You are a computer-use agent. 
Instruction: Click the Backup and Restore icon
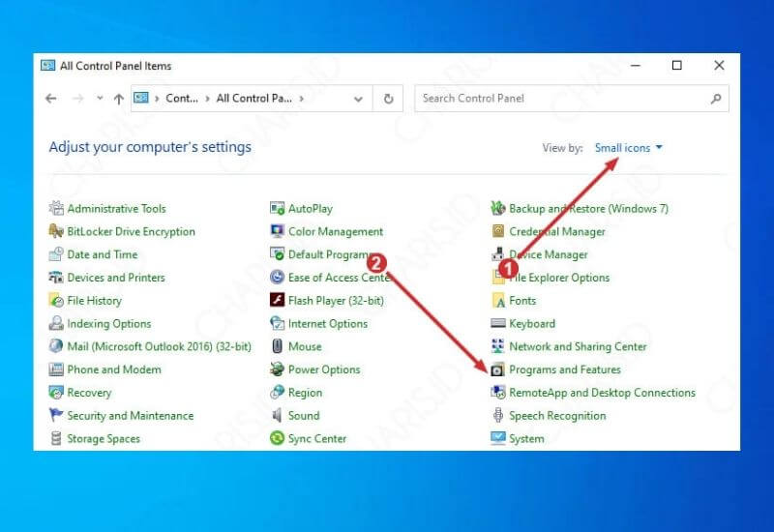pyautogui.click(x=498, y=209)
